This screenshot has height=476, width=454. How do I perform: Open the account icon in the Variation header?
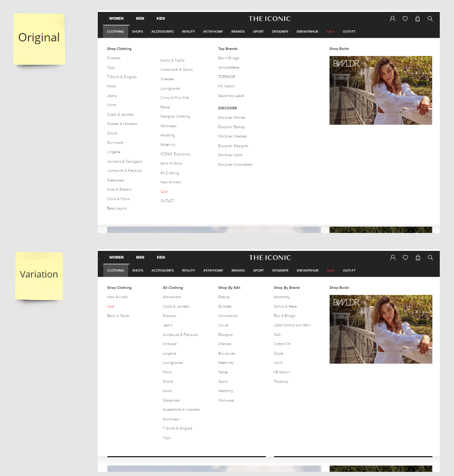coord(392,257)
